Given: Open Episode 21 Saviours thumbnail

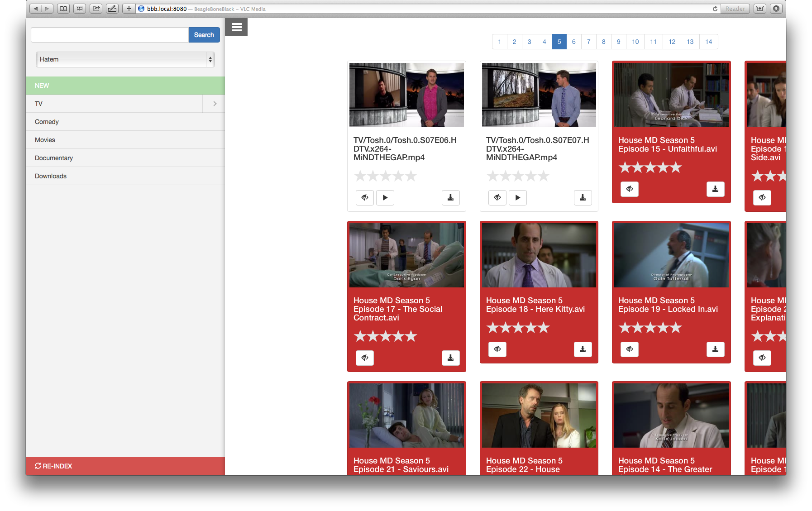Looking at the screenshot, I should (406, 415).
